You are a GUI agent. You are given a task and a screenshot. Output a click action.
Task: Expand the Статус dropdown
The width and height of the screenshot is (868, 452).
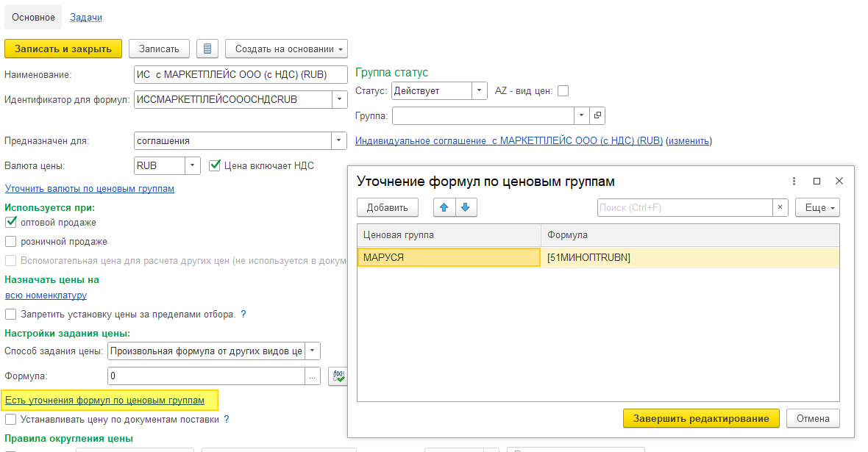(x=480, y=91)
